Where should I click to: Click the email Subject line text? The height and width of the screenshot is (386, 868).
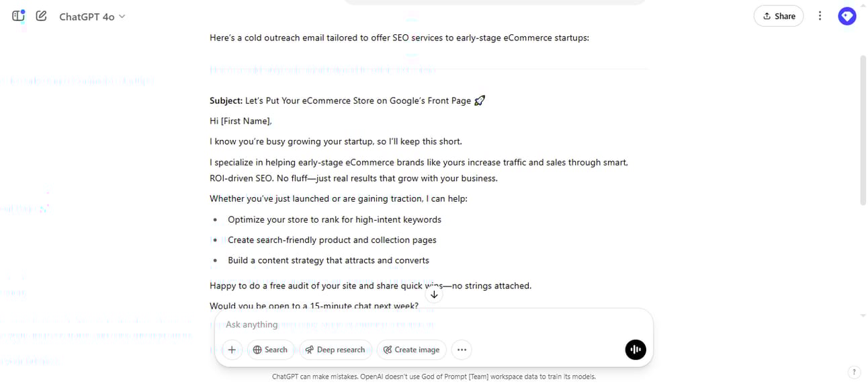click(x=347, y=101)
